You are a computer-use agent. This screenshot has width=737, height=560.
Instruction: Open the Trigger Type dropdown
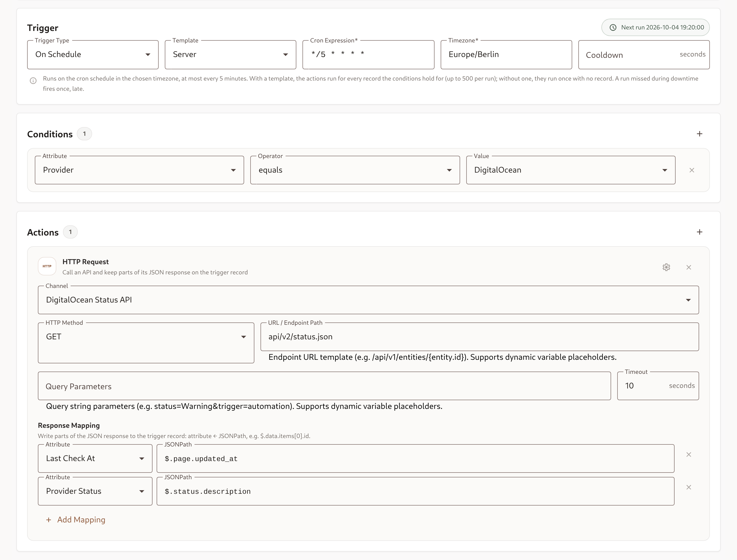[93, 55]
